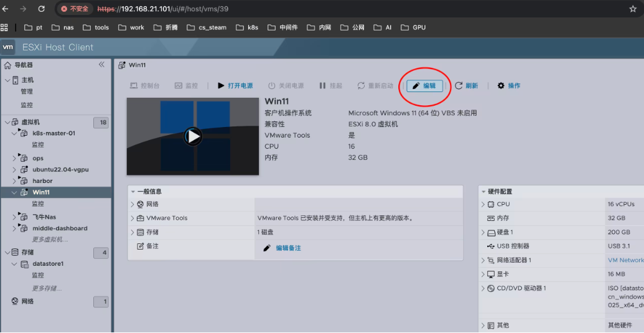Select Storage (存储) in navigator
Viewport: 644px width, 333px height.
(x=27, y=252)
